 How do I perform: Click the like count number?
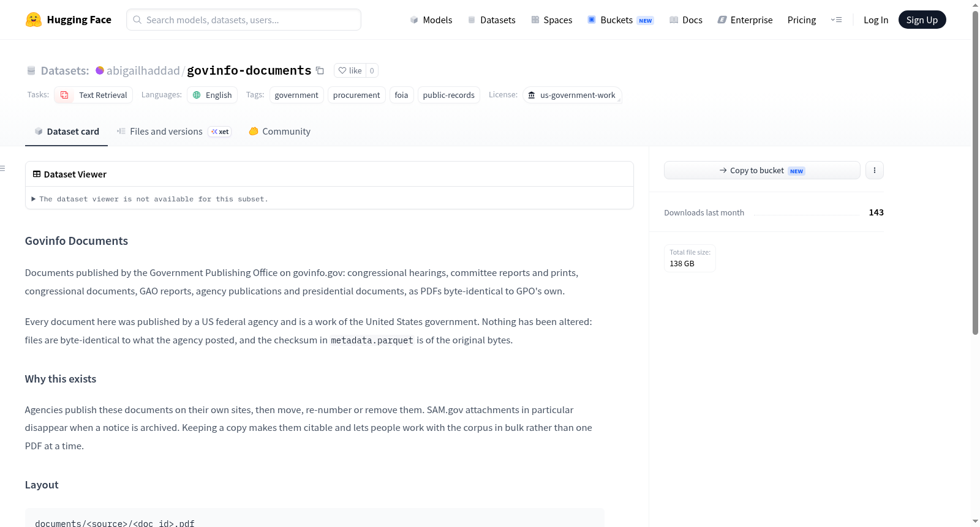coord(372,70)
